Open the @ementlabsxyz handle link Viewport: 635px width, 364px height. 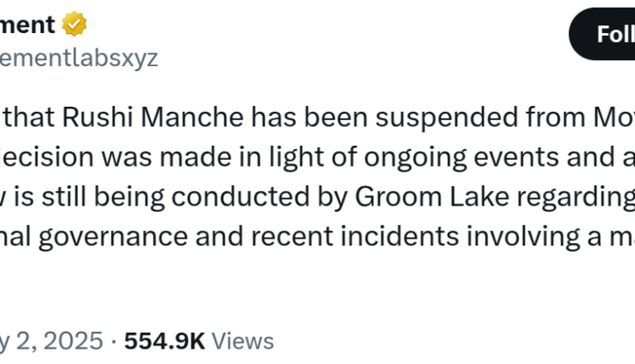[79, 56]
